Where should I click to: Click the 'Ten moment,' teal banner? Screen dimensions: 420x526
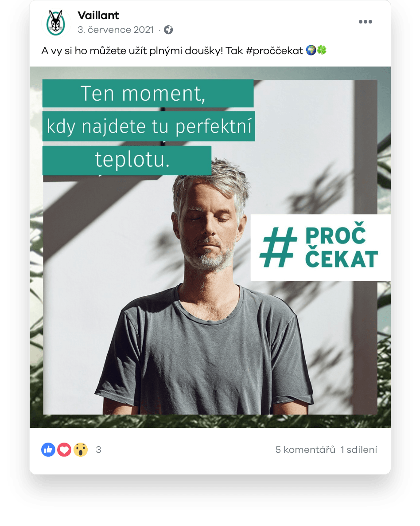[148, 93]
